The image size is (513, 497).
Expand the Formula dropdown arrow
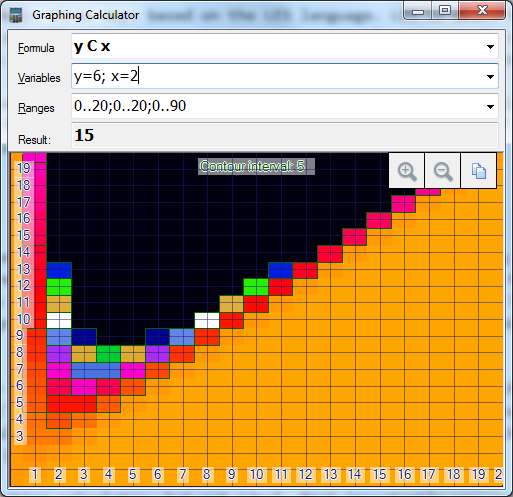490,47
